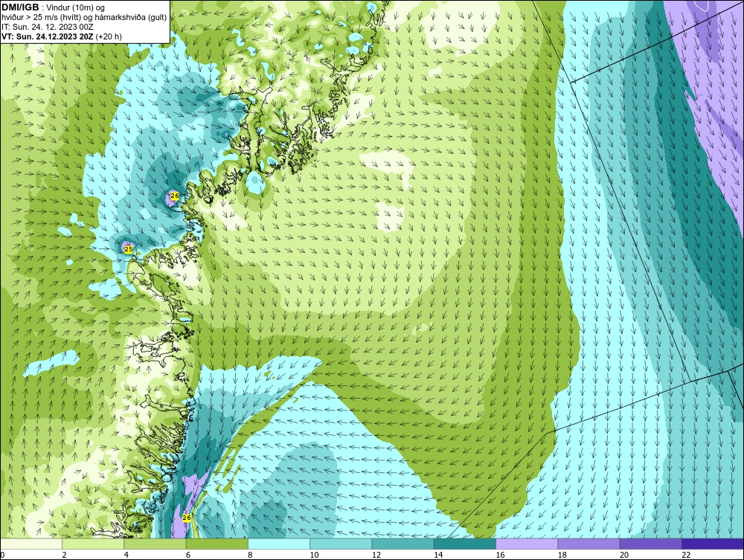The width and height of the screenshot is (744, 560).
Task: Click the legend scale value "20"
Action: pyautogui.click(x=624, y=555)
